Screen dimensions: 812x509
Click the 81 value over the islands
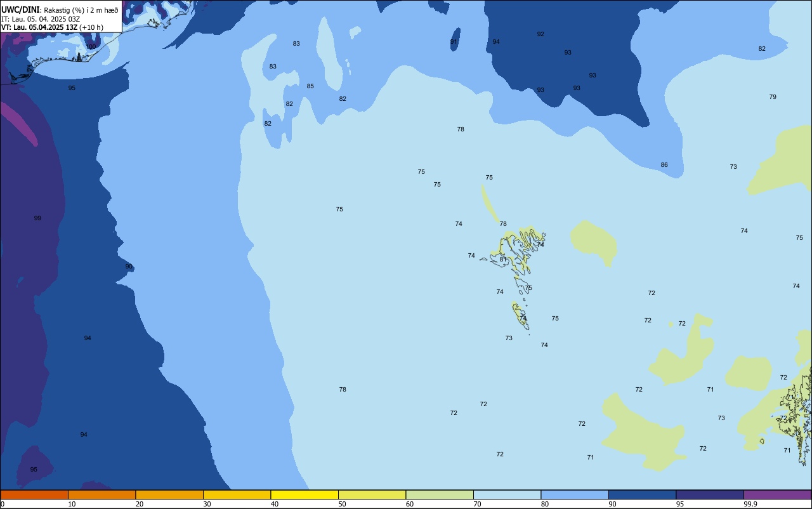click(x=503, y=260)
